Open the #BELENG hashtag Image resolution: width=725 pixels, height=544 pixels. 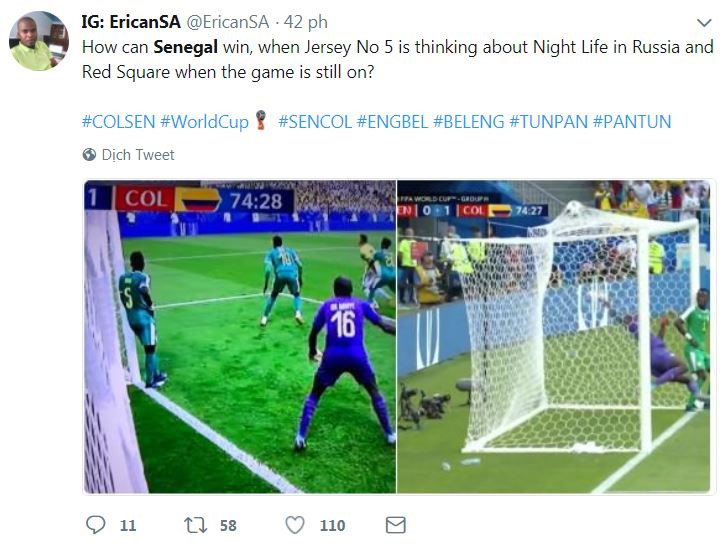(470, 122)
